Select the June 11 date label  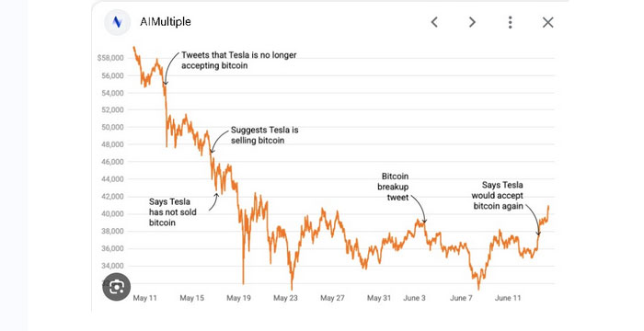(x=508, y=298)
